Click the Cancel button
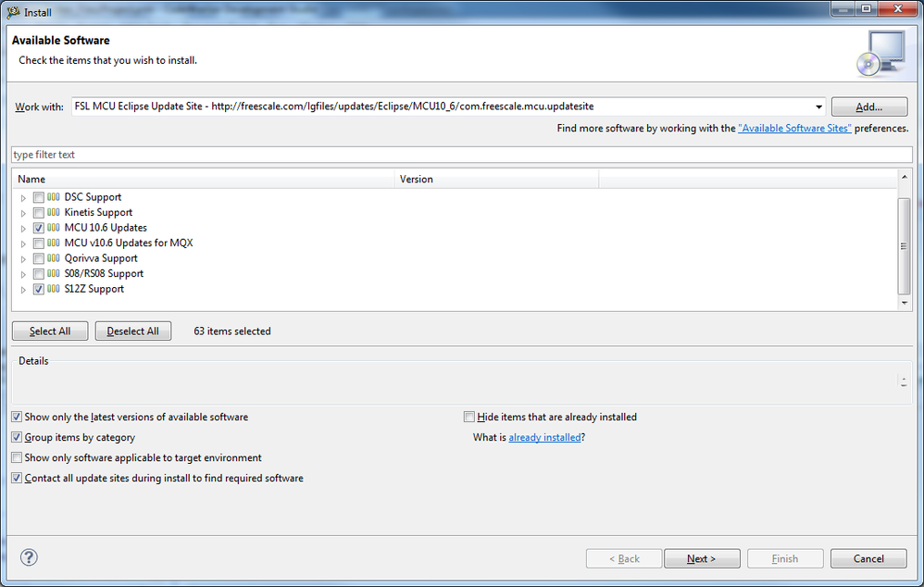The width and height of the screenshot is (924, 587). 868,558
